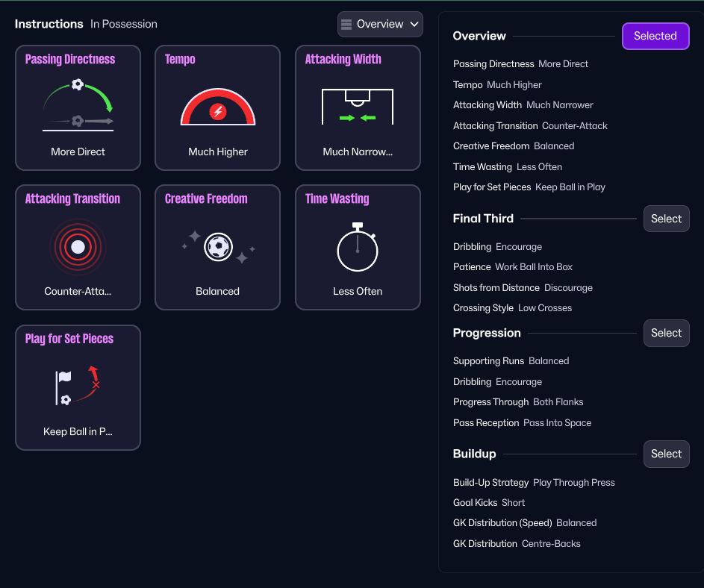
Task: Click the Passing Directness card title
Action: tap(70, 59)
